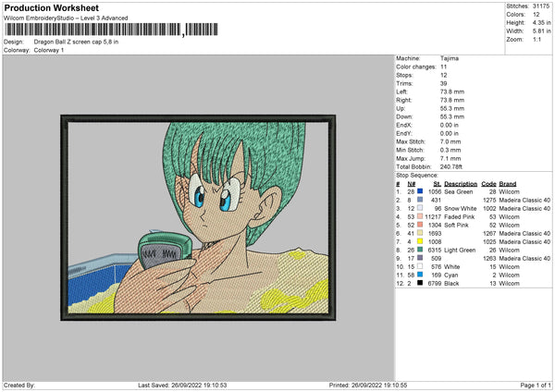Select the Faded Pink color swatch
The height and width of the screenshot is (392, 555).
tap(420, 216)
